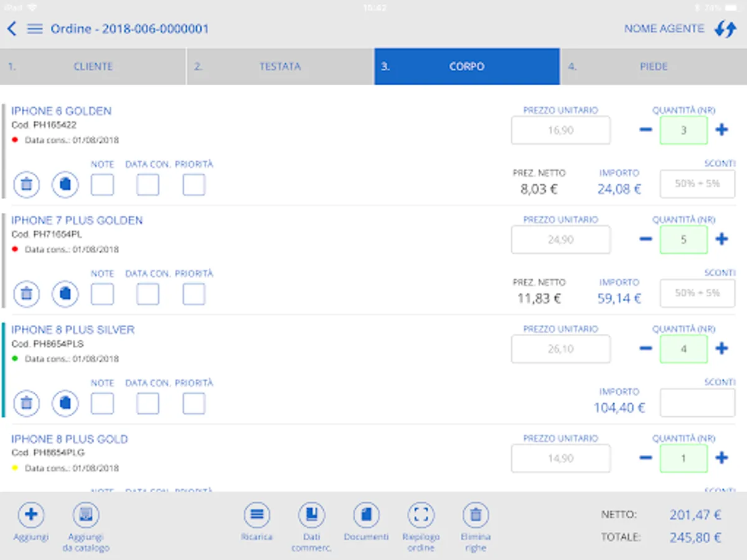This screenshot has height=560, width=747.
Task: Switch to the 4. PIEDE tab
Action: pyautogui.click(x=654, y=67)
